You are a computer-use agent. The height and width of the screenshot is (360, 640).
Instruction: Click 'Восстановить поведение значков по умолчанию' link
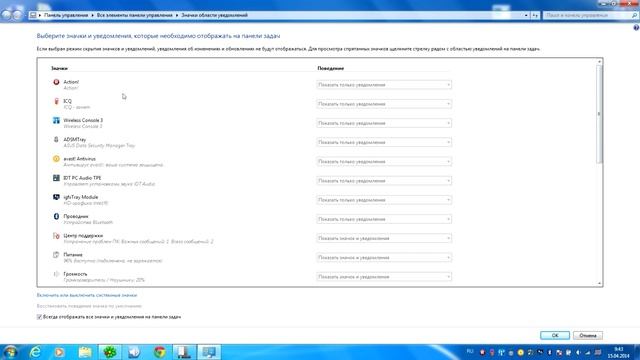(89, 306)
